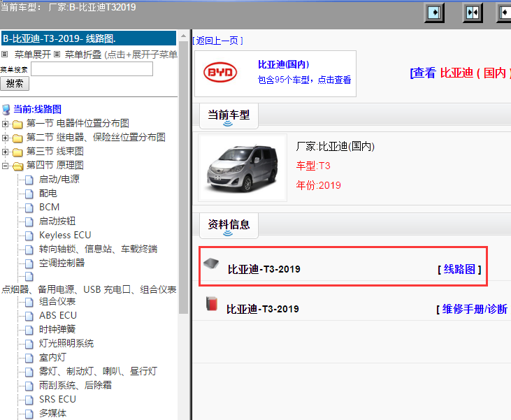511x420 pixels.
Task: Click the 查看 比亚迪(国内) link on the right
Action: point(460,73)
